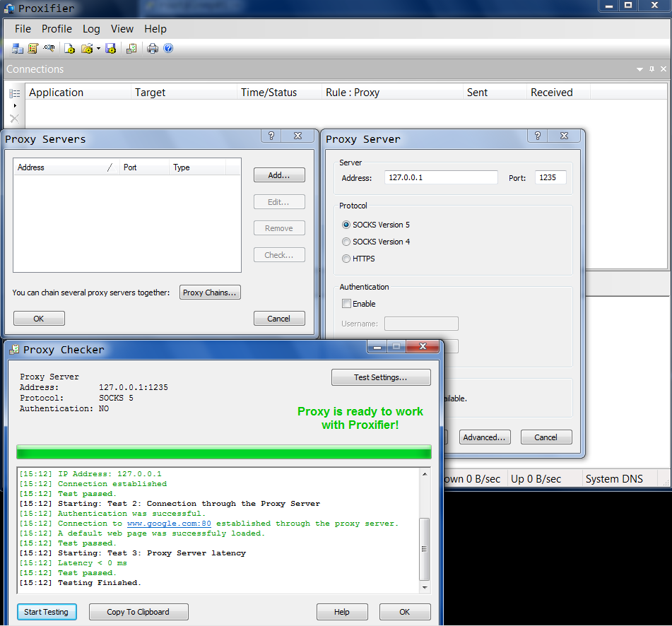Click "Up 0 B/sec" in the status bar
The image size is (672, 626).
[x=536, y=479]
